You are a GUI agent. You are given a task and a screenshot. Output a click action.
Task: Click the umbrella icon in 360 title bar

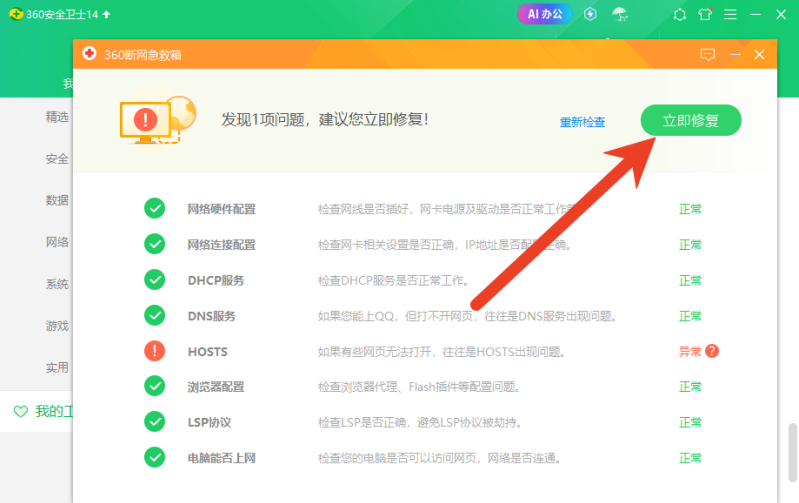pyautogui.click(x=620, y=14)
